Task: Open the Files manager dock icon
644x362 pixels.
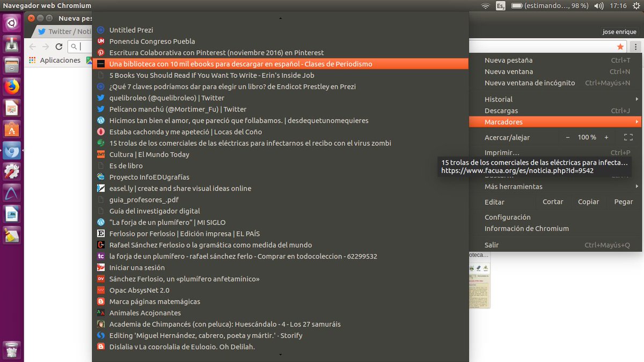Action: (12, 65)
